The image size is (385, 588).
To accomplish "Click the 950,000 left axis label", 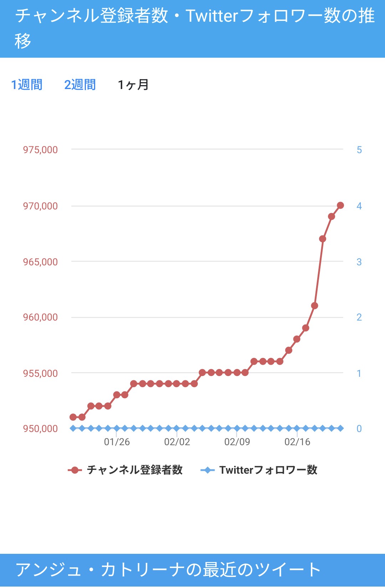I will (40, 429).
